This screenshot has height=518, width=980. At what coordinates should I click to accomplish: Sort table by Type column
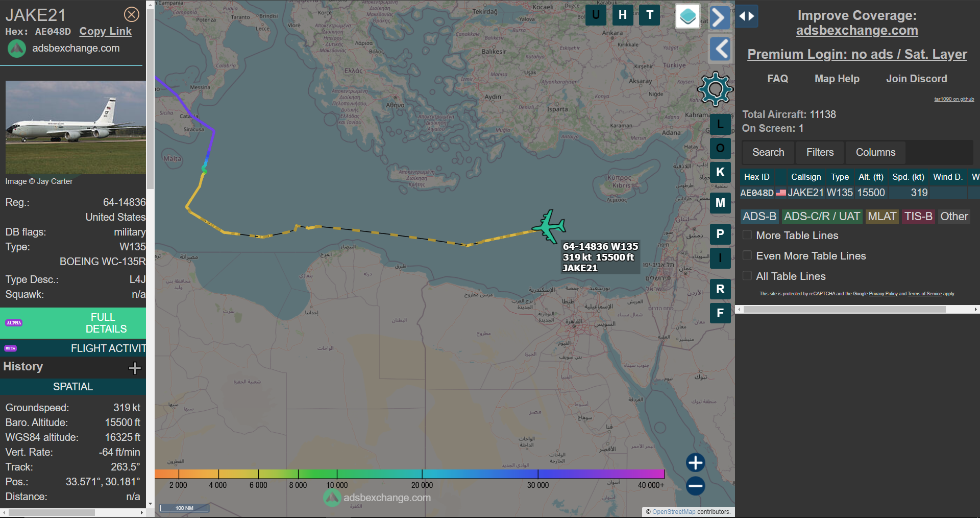click(x=840, y=177)
